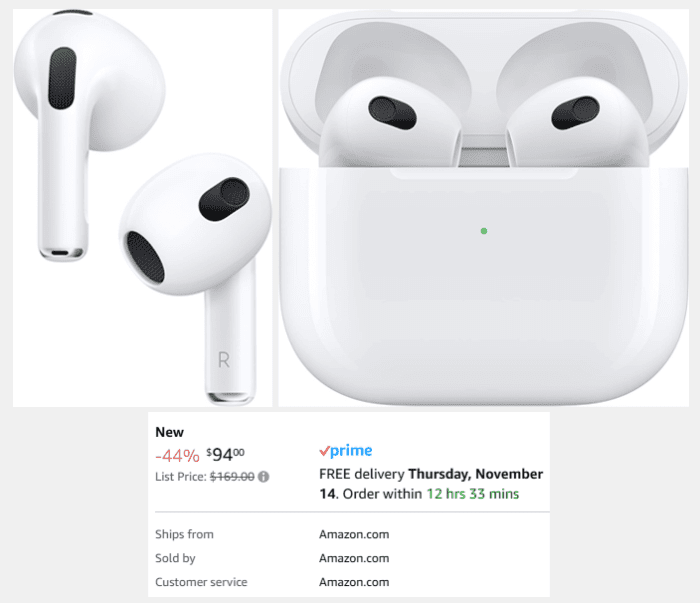Click the upright AirPod with black sensor
This screenshot has width=700, height=603.
coord(89,134)
